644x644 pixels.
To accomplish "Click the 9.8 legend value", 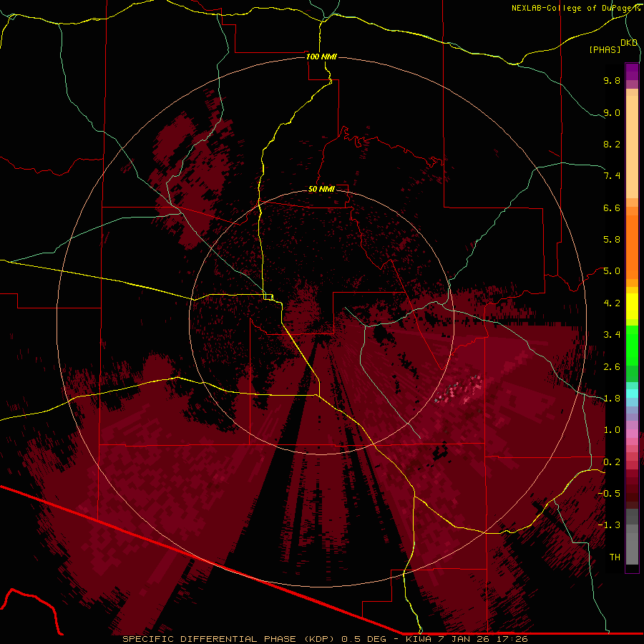I will pyautogui.click(x=612, y=80).
